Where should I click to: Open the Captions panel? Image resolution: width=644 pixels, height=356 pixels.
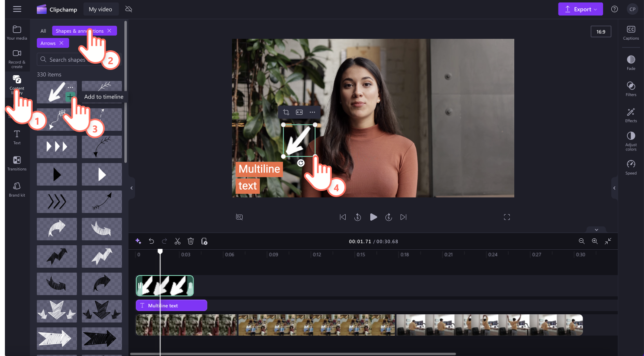631,33
